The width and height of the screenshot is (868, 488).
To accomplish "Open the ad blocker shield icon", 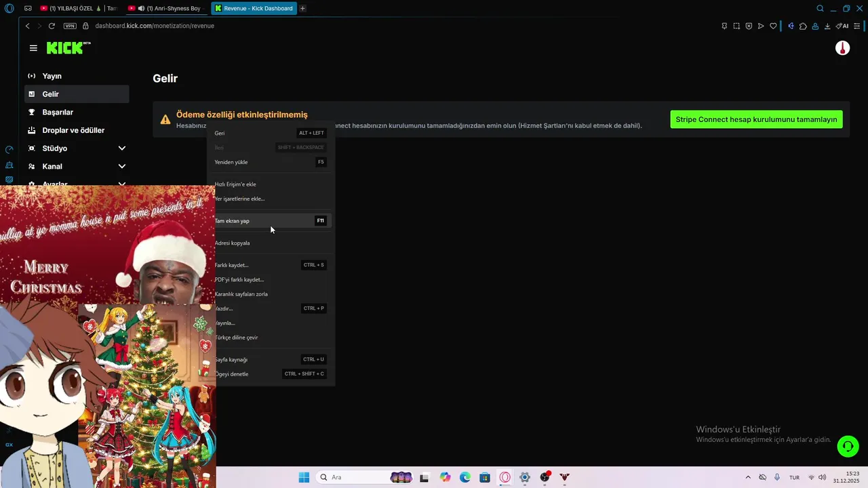I will [x=749, y=26].
